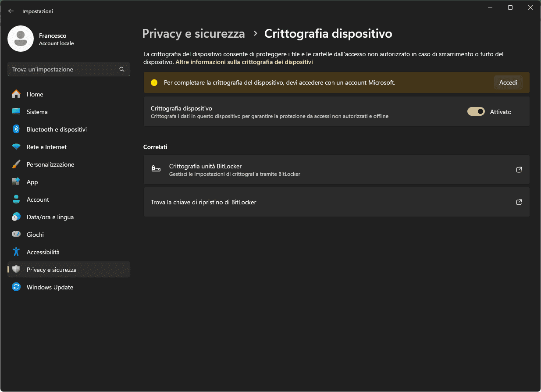Turn off the Crittografia dispositivo toggle
The image size is (541, 392).
(x=476, y=112)
